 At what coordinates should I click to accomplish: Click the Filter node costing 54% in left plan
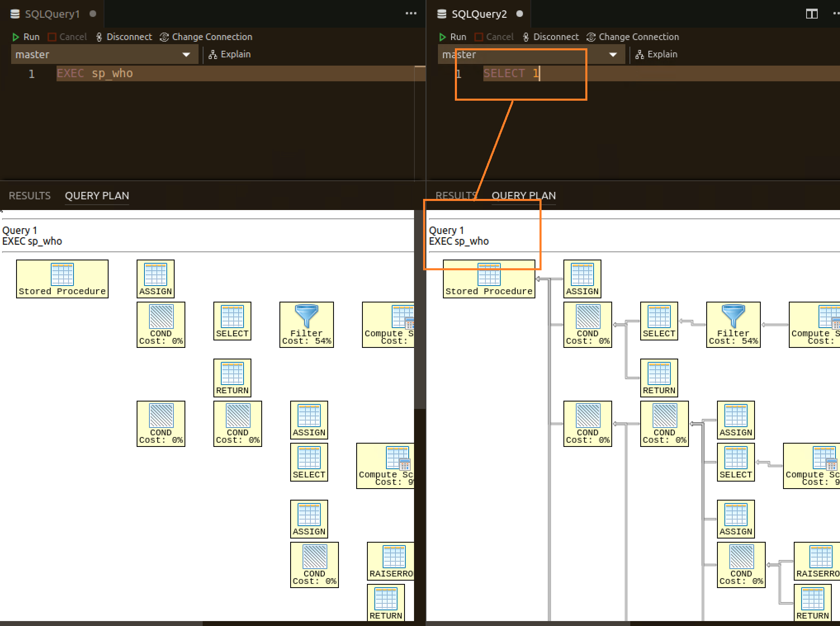pyautogui.click(x=306, y=325)
